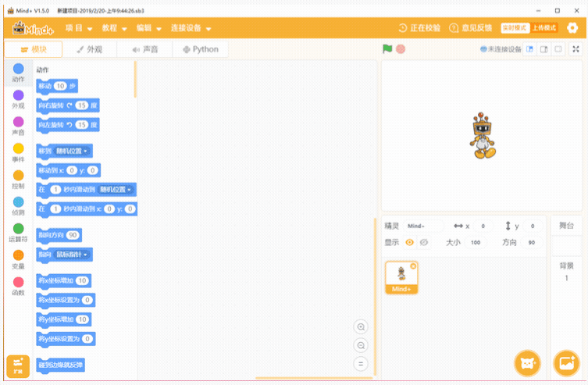
Task: Select the 控制 control category circle
Action: [x=18, y=176]
